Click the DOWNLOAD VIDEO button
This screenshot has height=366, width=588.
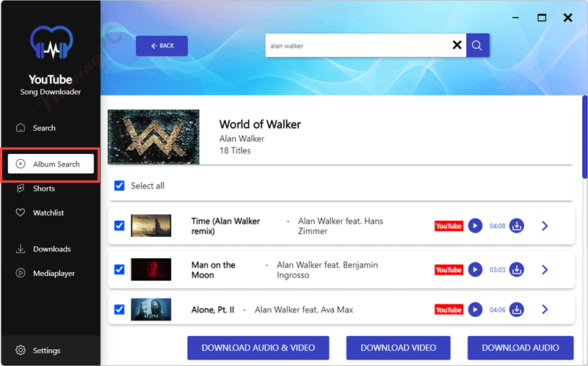[399, 348]
